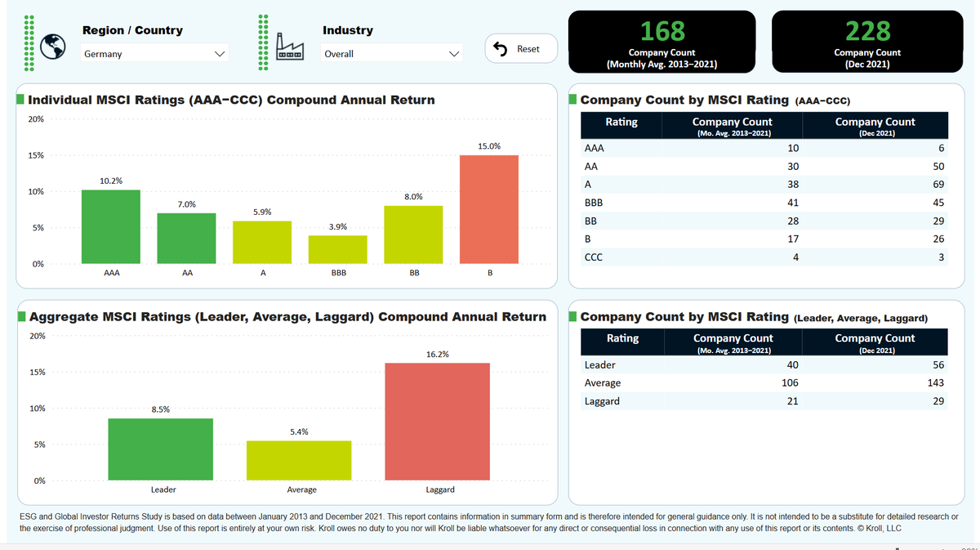Select the Leader row in the aggregate table
Screen dimensions: 980x550
[x=764, y=365]
